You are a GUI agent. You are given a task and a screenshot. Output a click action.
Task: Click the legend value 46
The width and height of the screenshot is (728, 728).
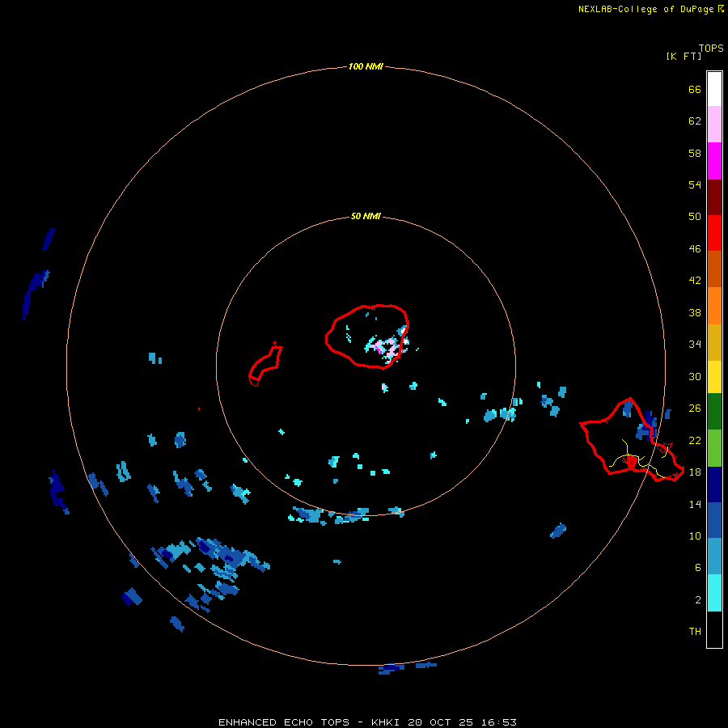click(x=695, y=248)
